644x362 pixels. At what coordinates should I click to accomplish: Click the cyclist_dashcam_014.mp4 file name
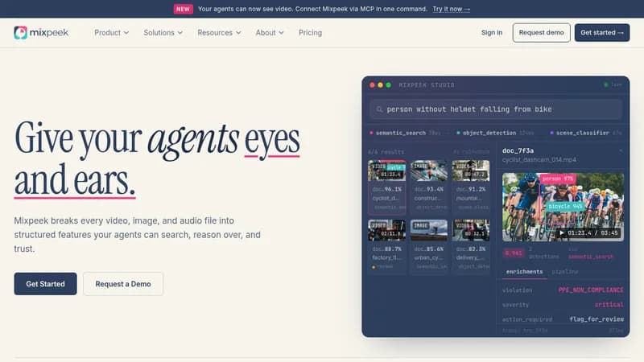539,159
